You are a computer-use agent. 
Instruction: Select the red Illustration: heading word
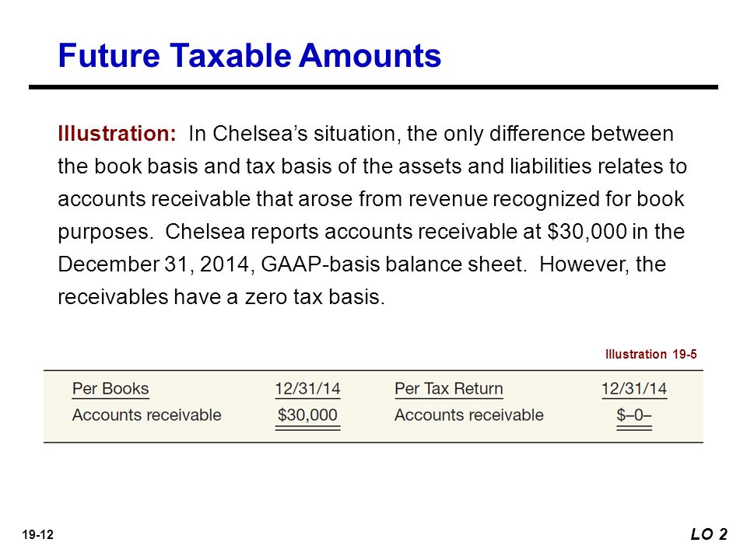117,134
